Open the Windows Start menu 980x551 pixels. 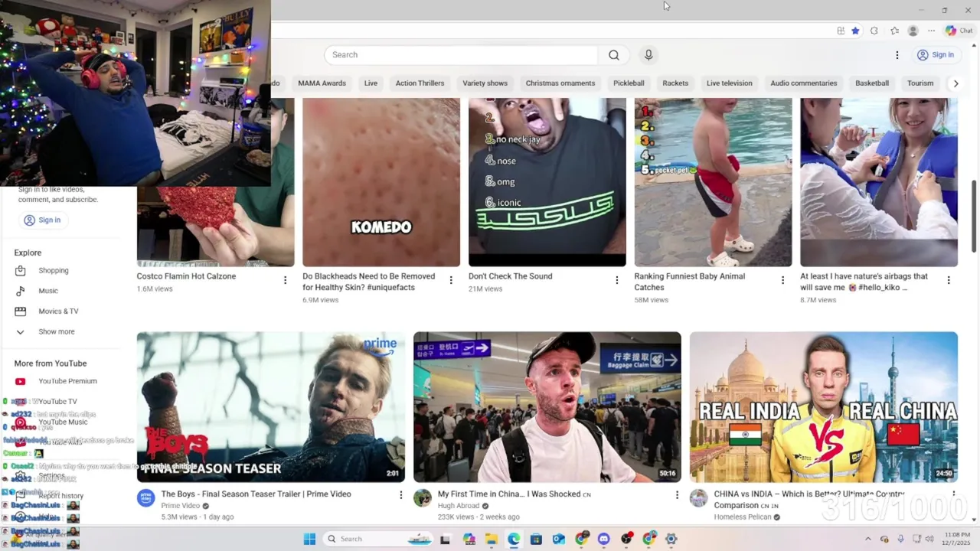309,539
